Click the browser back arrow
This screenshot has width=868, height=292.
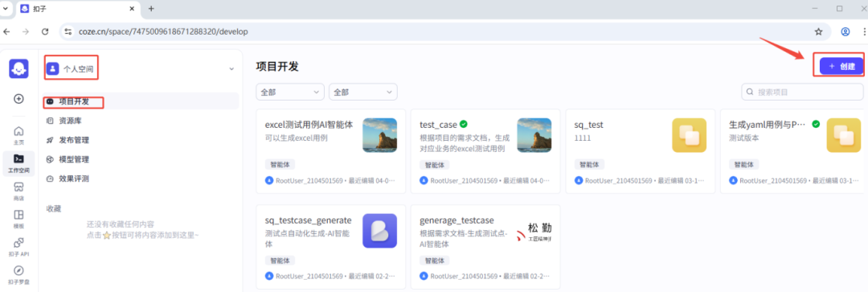coord(7,31)
